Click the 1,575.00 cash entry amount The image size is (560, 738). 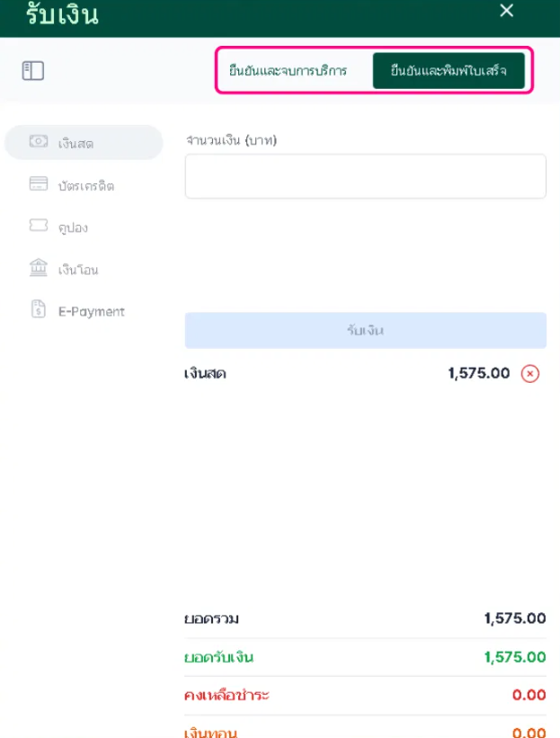click(x=478, y=374)
